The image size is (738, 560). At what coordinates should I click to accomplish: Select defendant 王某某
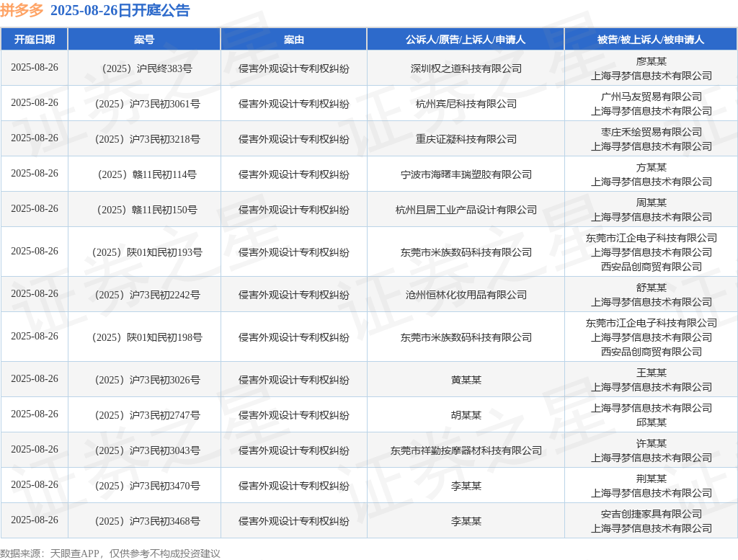point(652,372)
